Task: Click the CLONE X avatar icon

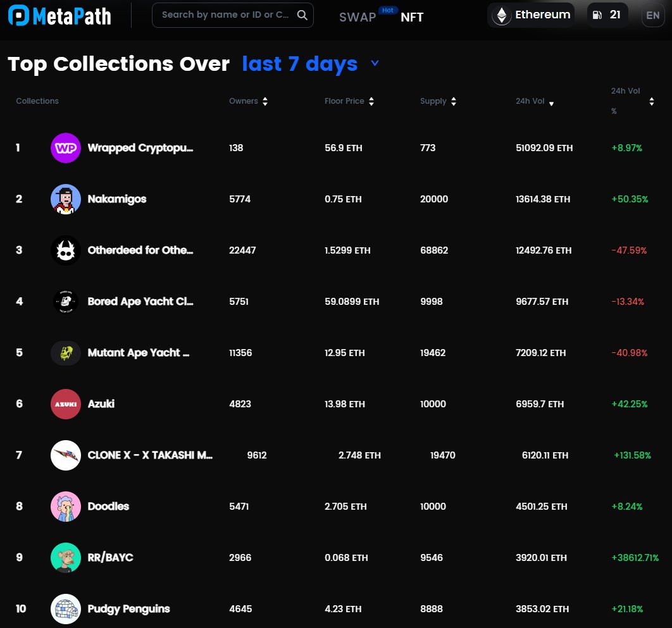Action: [x=66, y=455]
